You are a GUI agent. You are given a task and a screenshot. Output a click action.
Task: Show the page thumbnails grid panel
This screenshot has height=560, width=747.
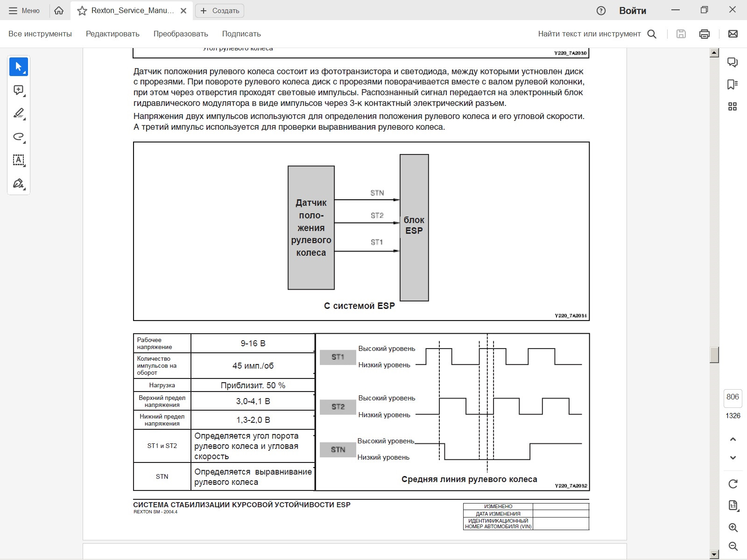[733, 107]
